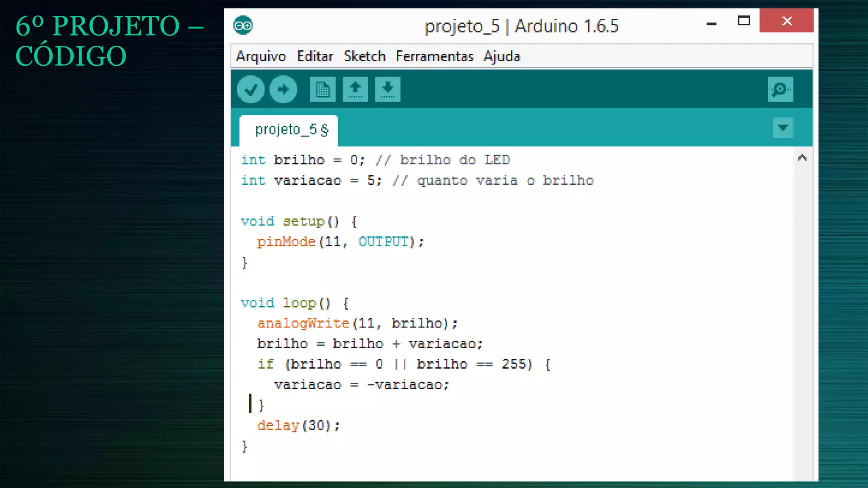This screenshot has width=868, height=488.
Task: Click the Arduino logo in title bar
Action: [x=243, y=25]
